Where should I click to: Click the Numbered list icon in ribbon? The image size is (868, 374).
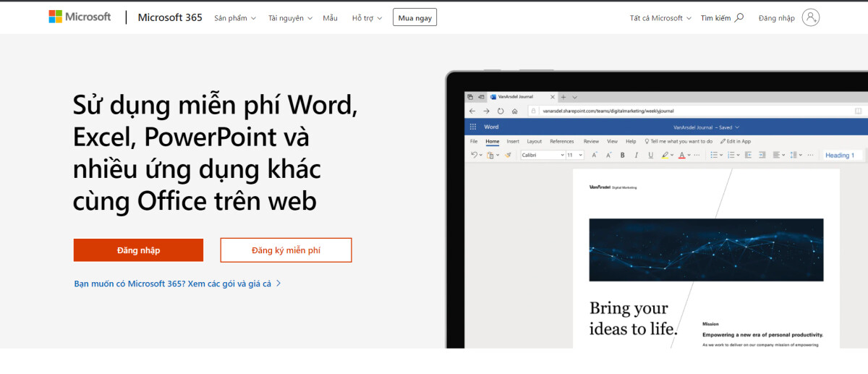(731, 155)
